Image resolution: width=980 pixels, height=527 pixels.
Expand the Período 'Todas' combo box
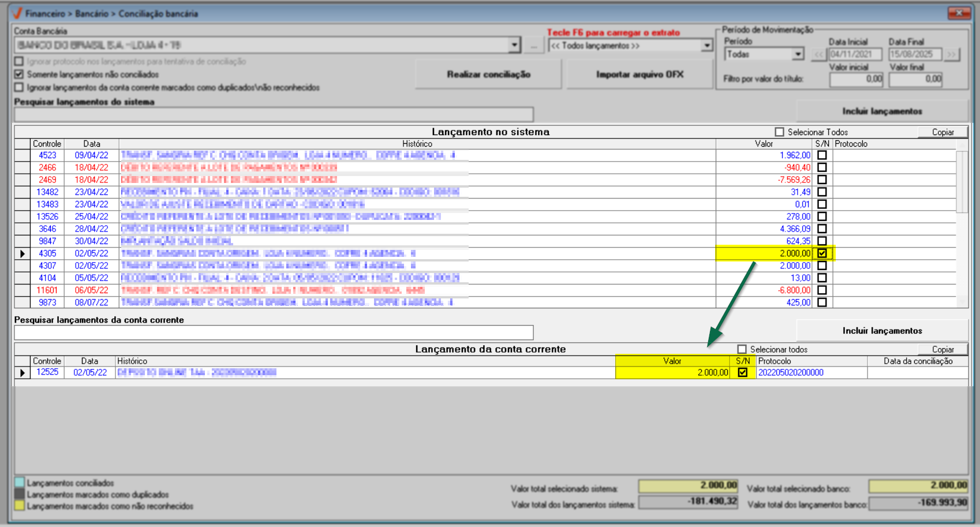tap(798, 54)
